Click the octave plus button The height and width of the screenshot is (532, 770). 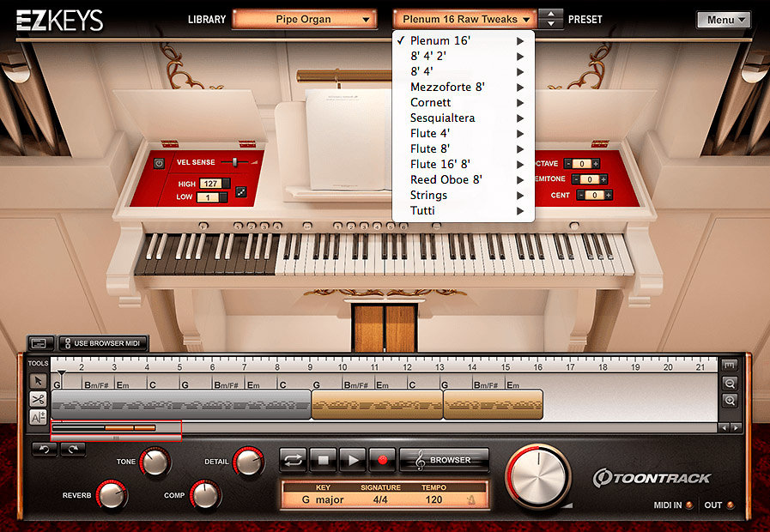[x=596, y=164]
